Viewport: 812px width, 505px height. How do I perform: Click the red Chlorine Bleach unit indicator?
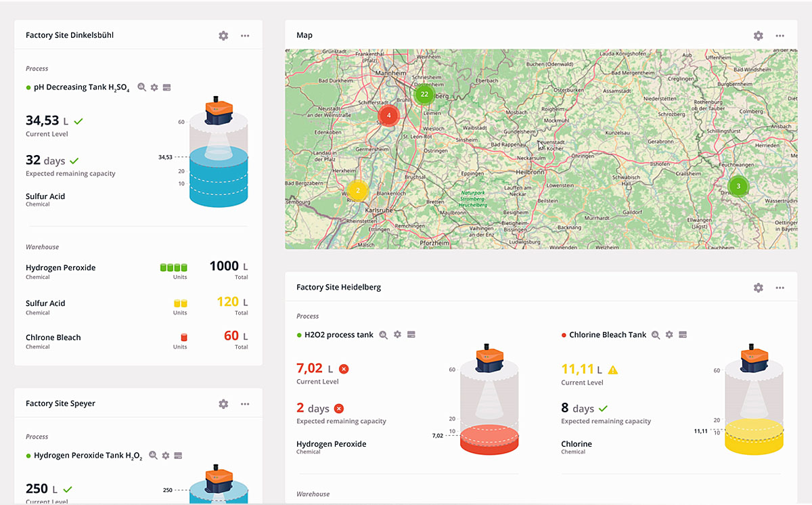click(x=183, y=337)
